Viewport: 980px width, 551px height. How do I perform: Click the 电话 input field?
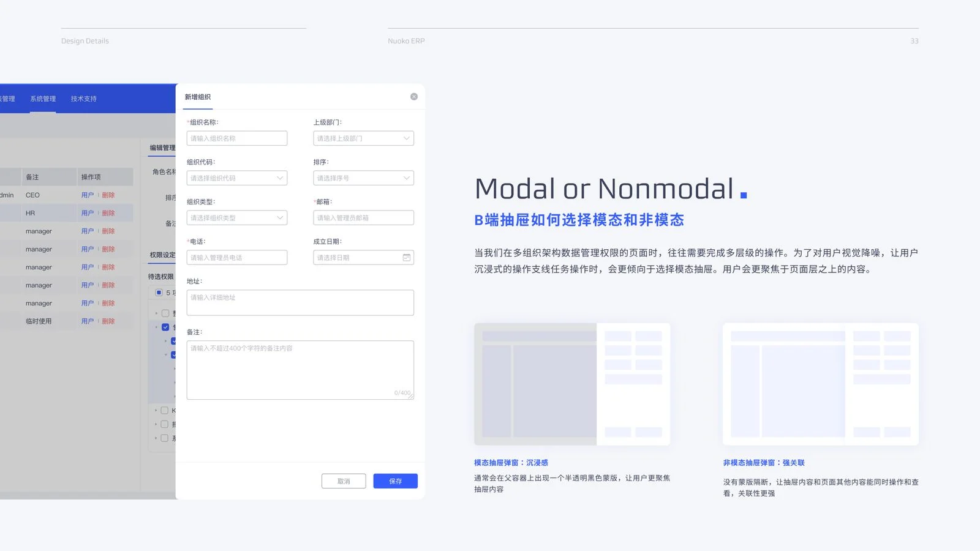237,258
